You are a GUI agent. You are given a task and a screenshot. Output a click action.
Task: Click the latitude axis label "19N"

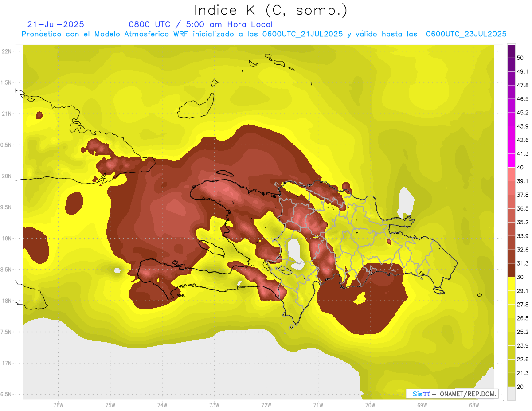[8, 239]
